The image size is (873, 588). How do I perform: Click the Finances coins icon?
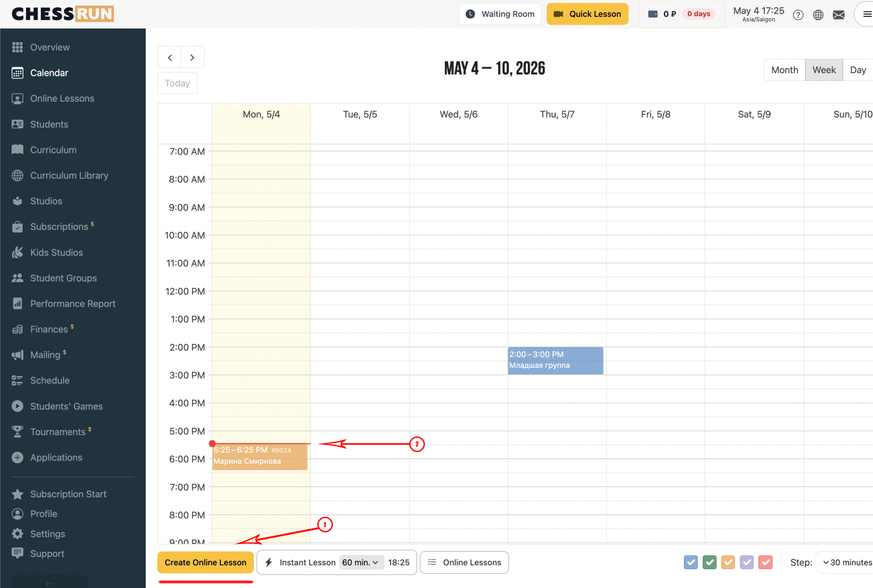click(17, 330)
